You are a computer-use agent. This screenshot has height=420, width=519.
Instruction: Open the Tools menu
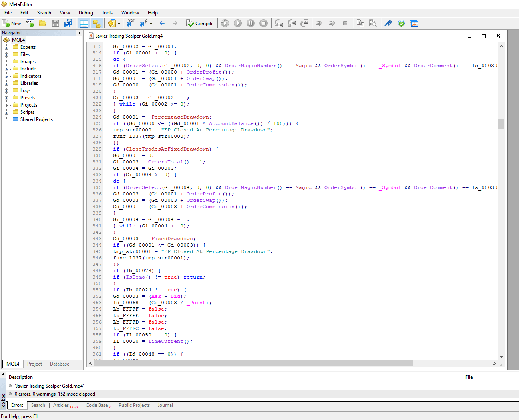pyautogui.click(x=107, y=13)
